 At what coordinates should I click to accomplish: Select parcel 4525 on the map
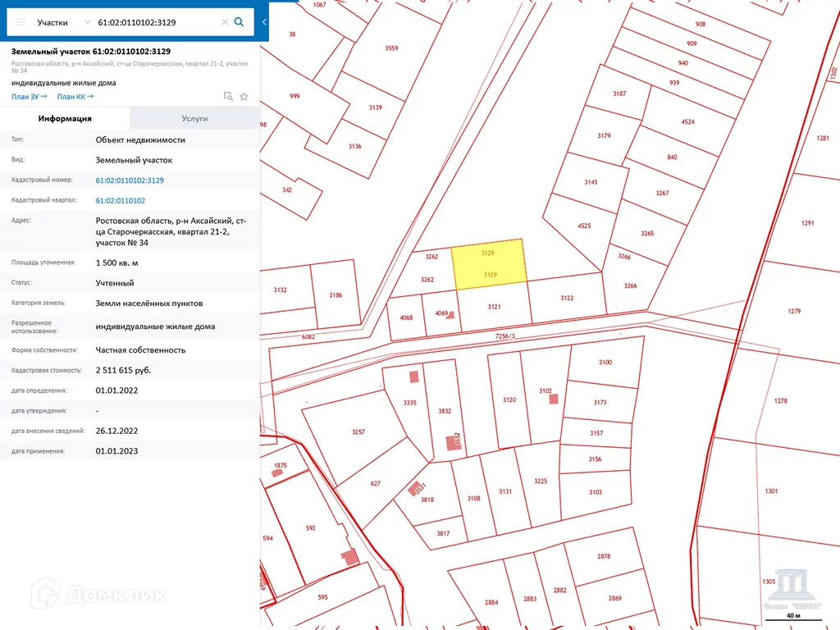[x=584, y=226]
